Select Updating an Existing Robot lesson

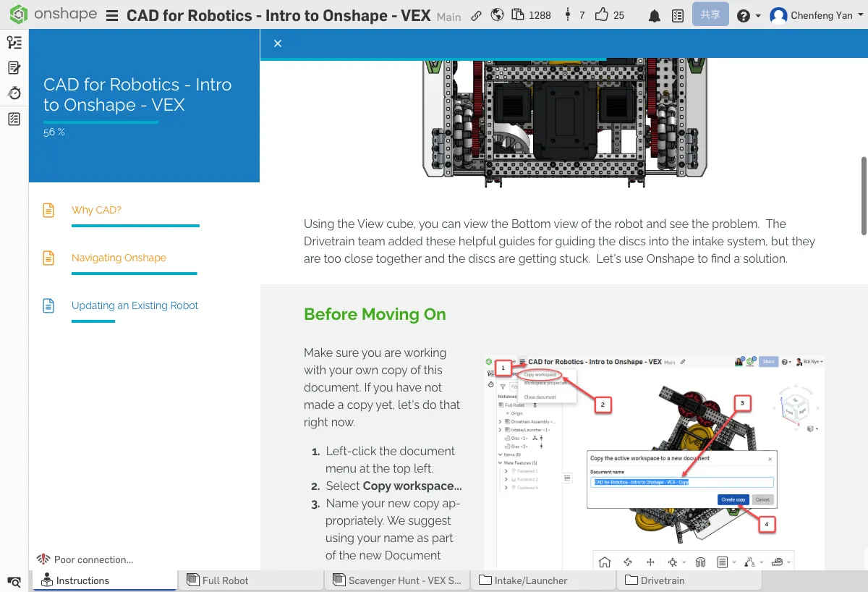click(x=135, y=305)
